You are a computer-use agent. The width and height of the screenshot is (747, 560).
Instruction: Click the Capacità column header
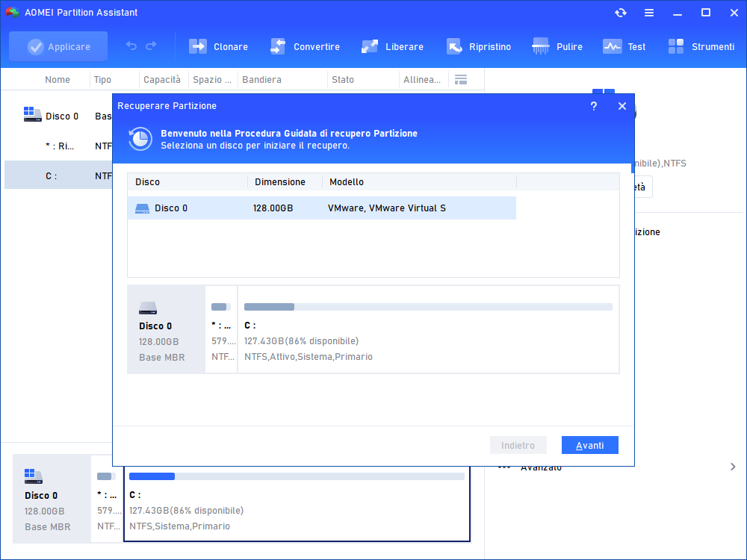click(162, 80)
